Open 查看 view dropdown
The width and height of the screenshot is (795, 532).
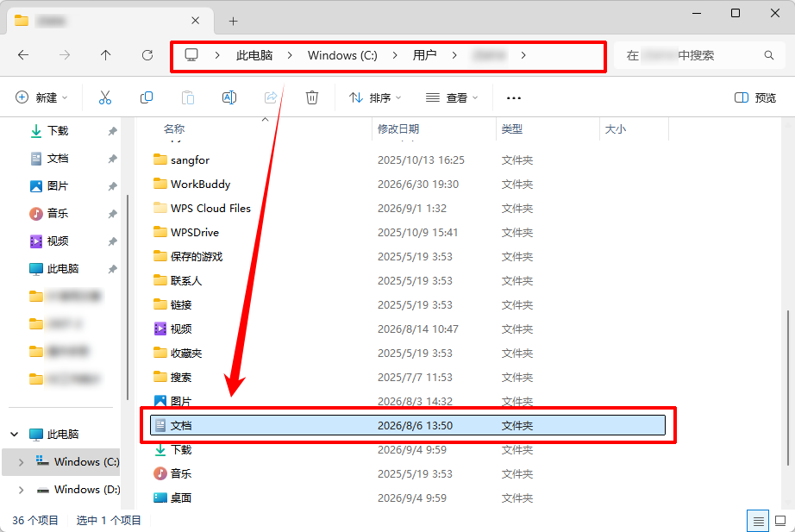pyautogui.click(x=452, y=97)
